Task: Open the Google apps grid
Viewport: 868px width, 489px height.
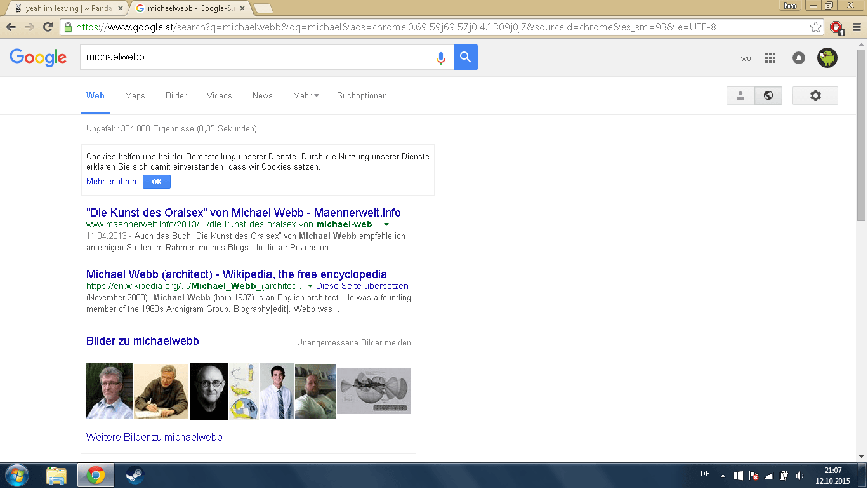Action: 770,58
